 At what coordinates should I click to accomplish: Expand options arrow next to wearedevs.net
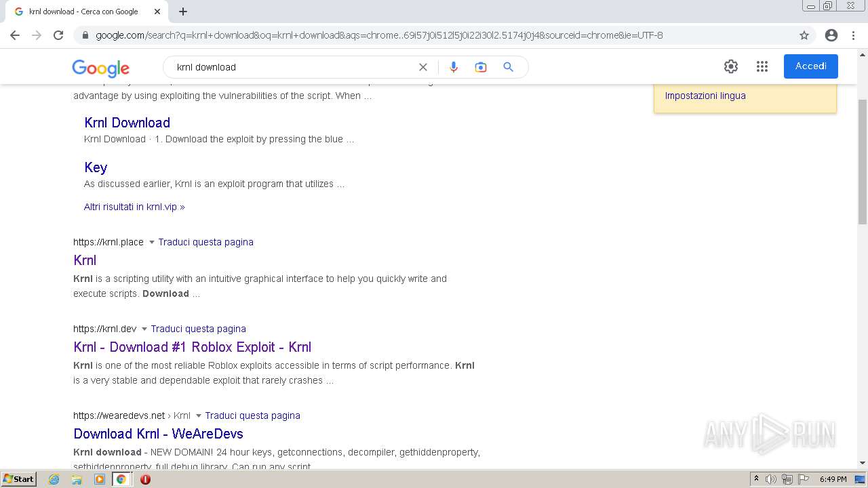(198, 416)
